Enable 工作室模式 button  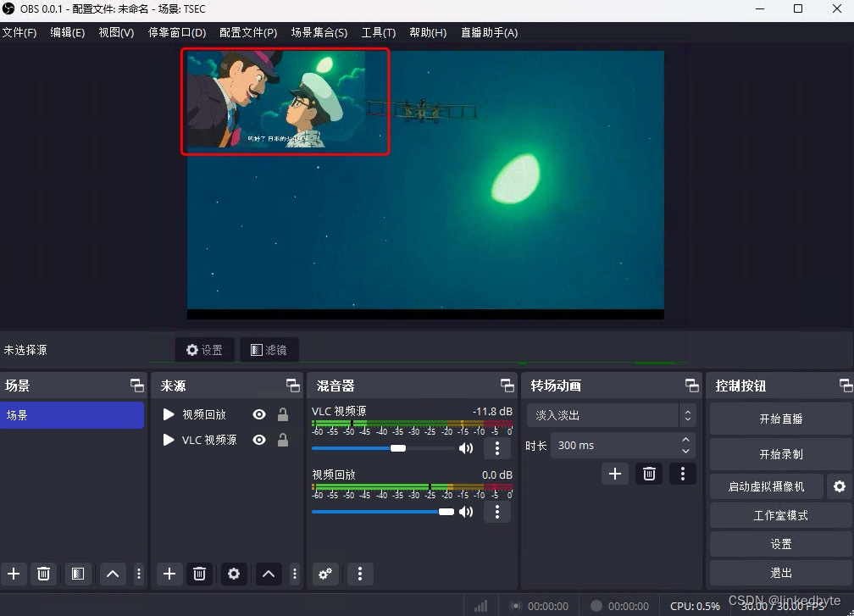point(780,515)
